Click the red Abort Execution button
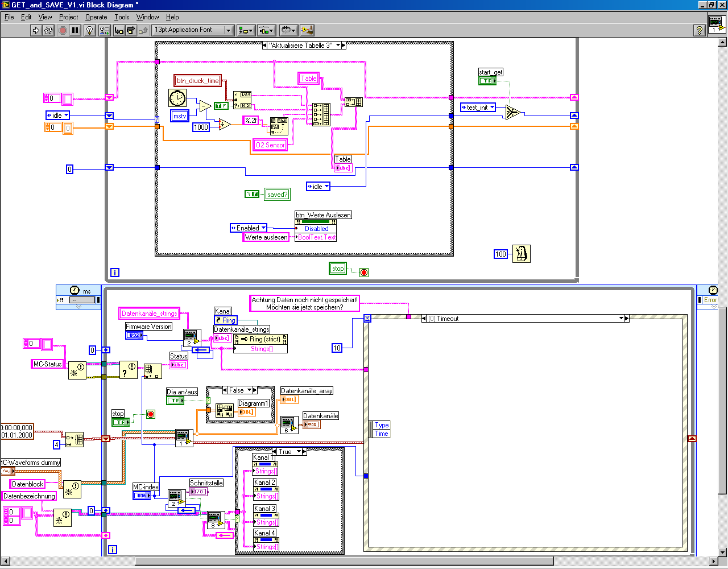728x569 pixels. [x=63, y=30]
